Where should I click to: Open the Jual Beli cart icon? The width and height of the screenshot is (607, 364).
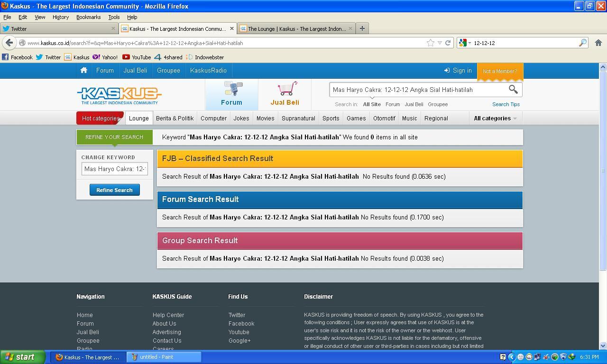tap(285, 94)
